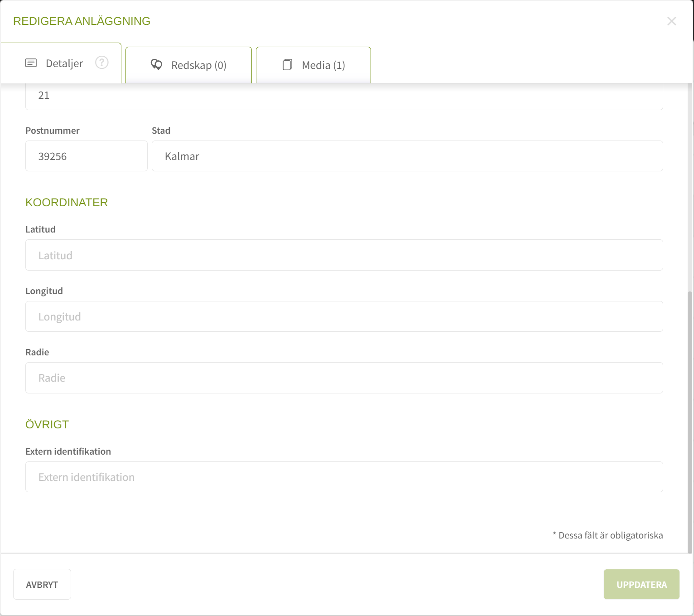694x616 pixels.
Task: Click the field containing 21
Action: click(x=344, y=96)
